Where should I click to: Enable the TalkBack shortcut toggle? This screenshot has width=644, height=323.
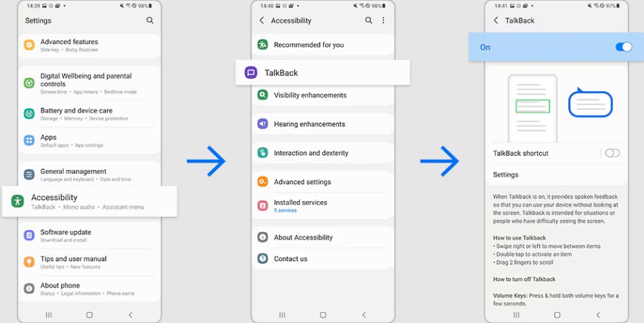coord(612,153)
